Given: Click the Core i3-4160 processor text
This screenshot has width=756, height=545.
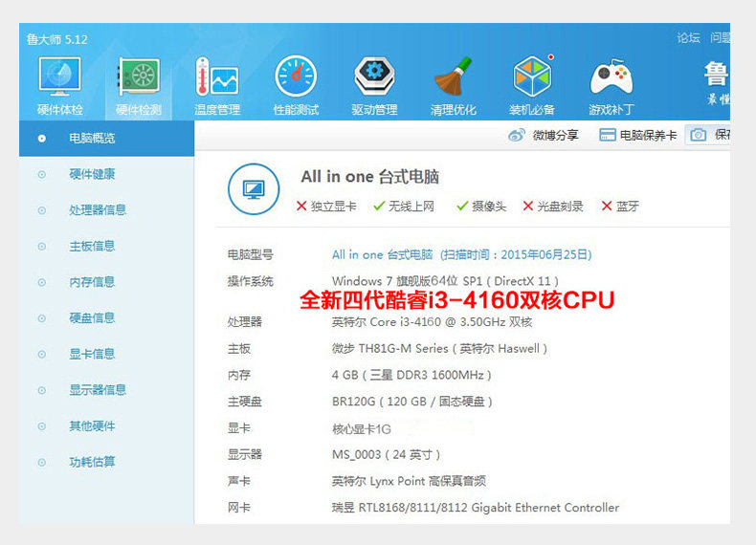Looking at the screenshot, I should coord(432,322).
